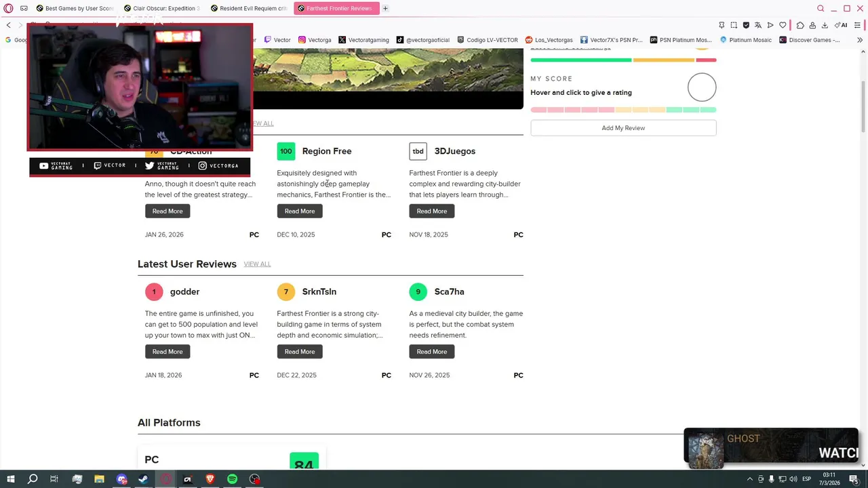Viewport: 868px width, 488px height.
Task: Show hidden system tray icons
Action: coord(749,479)
